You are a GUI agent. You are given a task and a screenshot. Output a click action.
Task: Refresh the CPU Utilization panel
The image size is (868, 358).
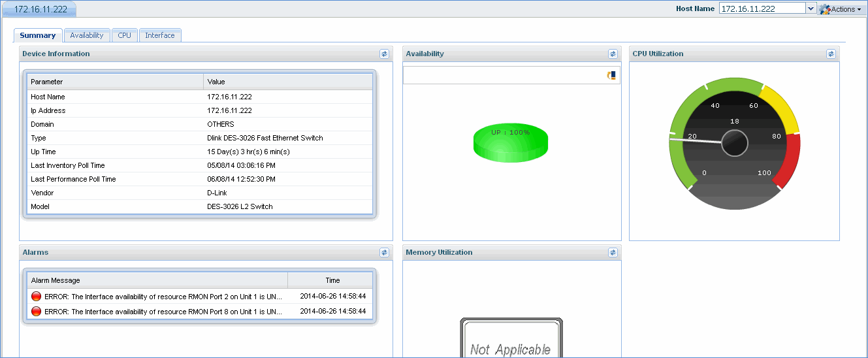tap(831, 54)
